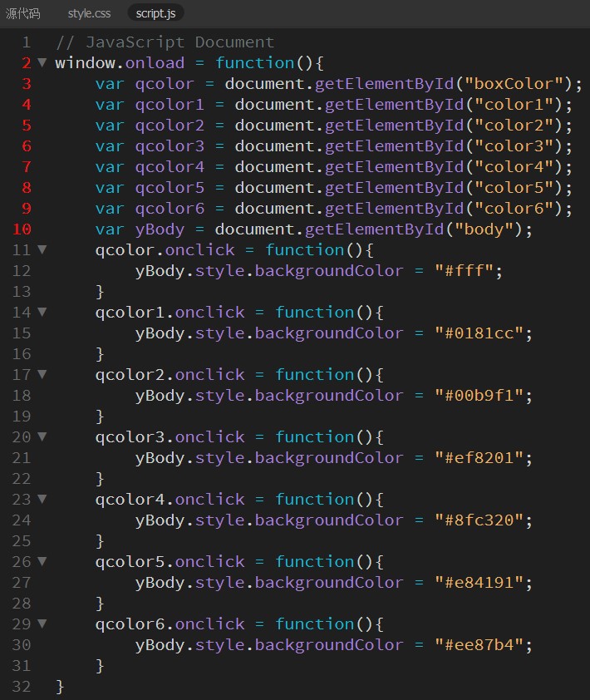Viewport: 590px width, 700px height.
Task: Click the "color6" string on line 9
Action: coord(514,209)
